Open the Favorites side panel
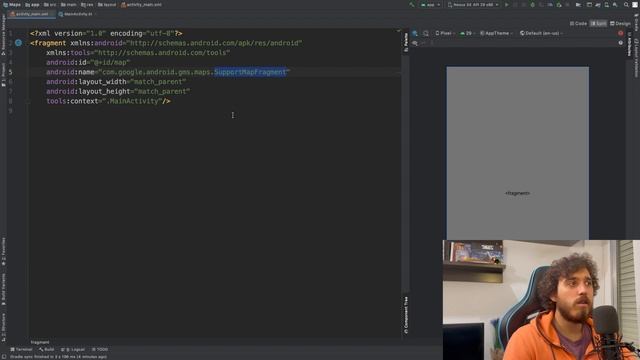 [3, 251]
